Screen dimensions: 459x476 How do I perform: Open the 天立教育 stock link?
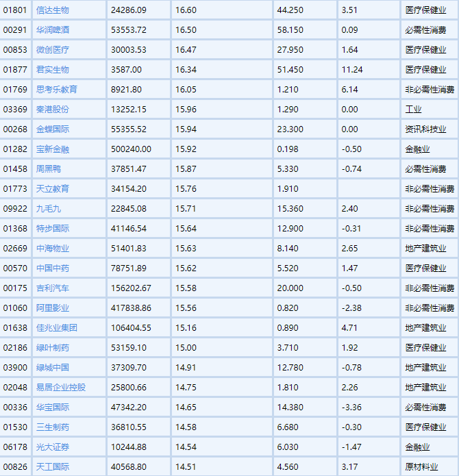click(53, 189)
